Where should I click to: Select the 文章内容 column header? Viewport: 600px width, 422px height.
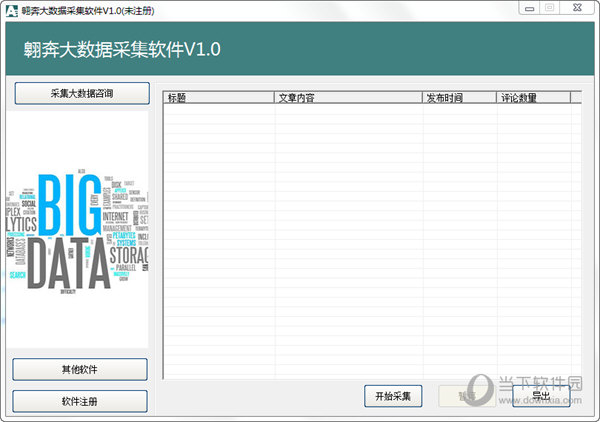click(348, 98)
